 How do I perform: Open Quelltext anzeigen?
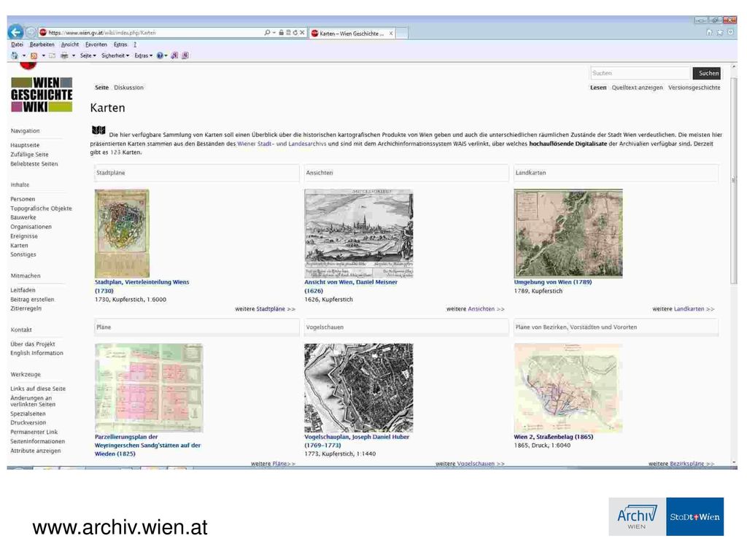pos(637,87)
